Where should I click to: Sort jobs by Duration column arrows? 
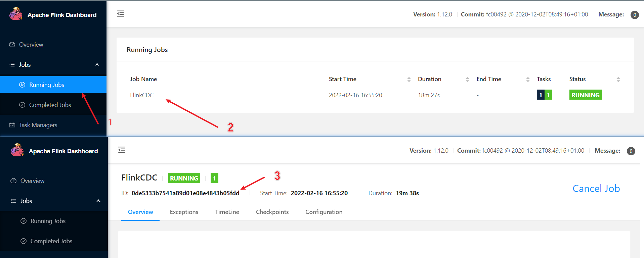(x=467, y=80)
